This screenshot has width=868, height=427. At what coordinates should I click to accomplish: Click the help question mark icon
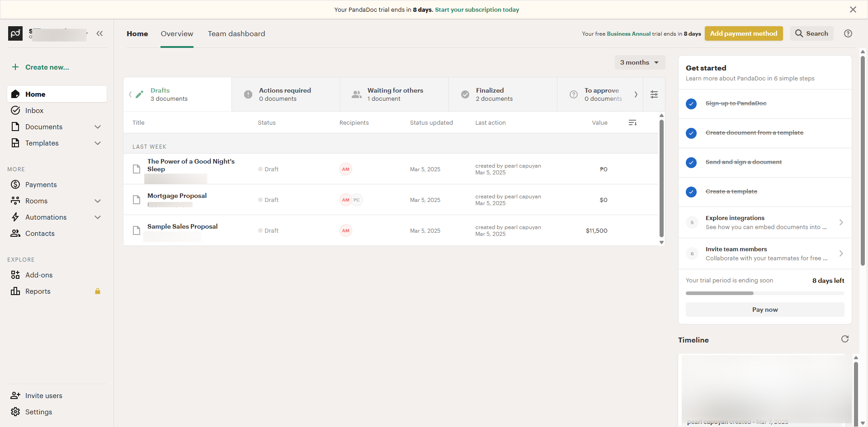(848, 33)
